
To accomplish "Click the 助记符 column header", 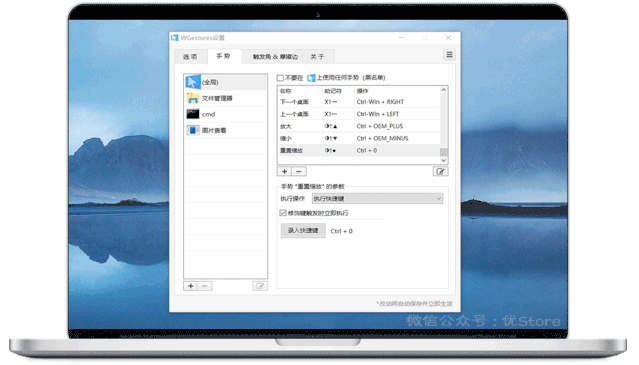I will click(338, 91).
